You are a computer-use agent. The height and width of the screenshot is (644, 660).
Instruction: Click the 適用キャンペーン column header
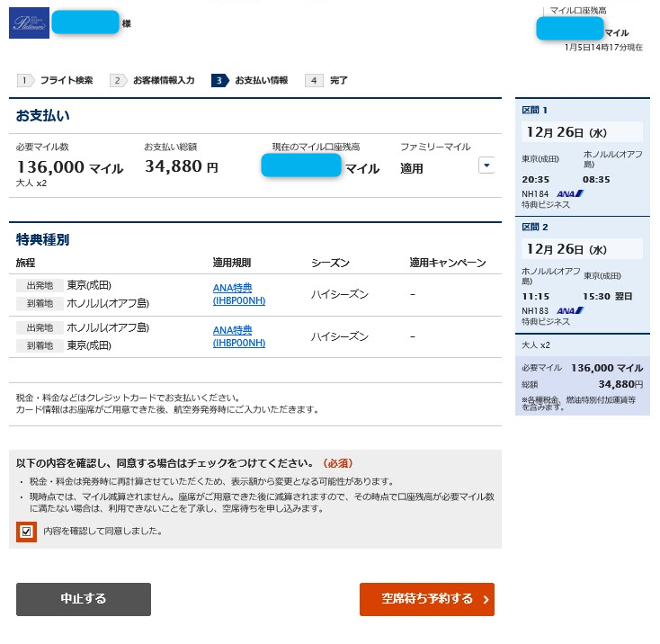[x=448, y=263]
